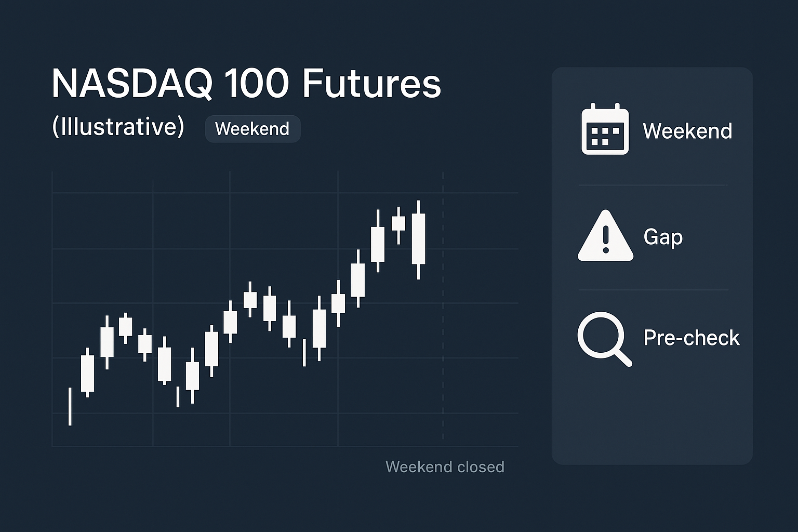
Task: Click the divider between Weekend and Gap
Action: click(x=653, y=185)
